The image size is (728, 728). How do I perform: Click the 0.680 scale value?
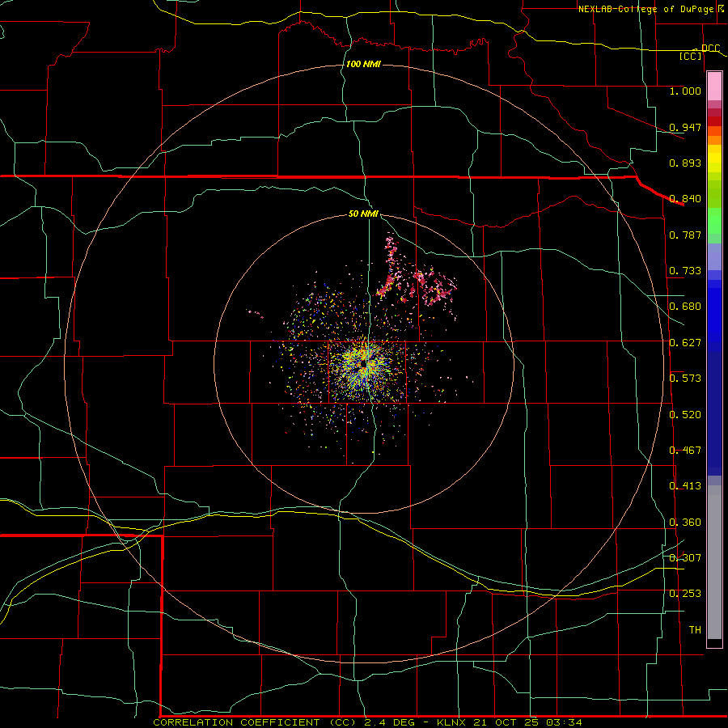685,307
